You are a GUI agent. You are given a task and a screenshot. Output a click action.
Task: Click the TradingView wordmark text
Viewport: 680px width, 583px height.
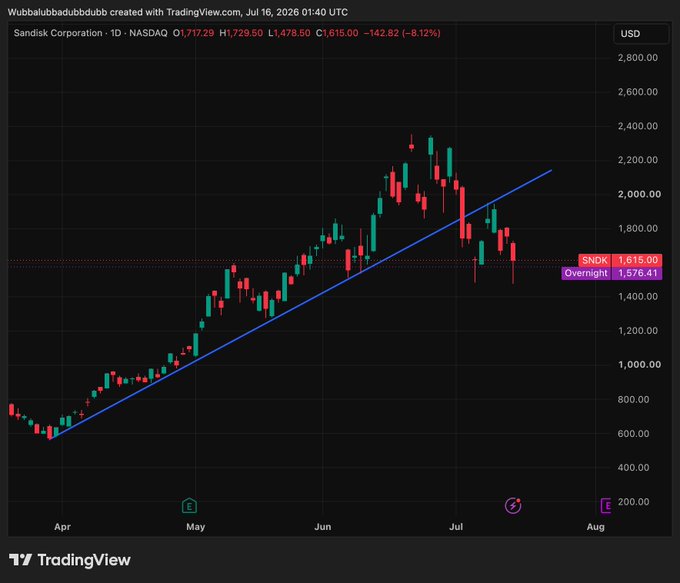[x=84, y=560]
